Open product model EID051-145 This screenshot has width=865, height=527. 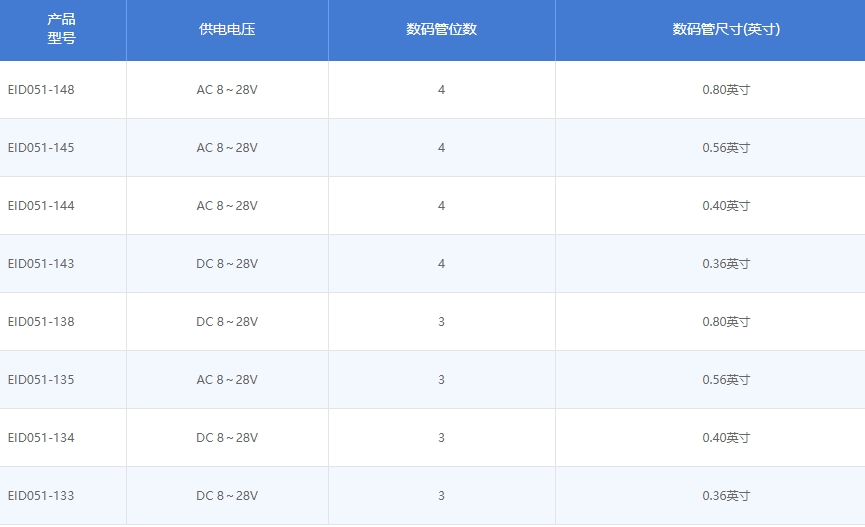(41, 148)
